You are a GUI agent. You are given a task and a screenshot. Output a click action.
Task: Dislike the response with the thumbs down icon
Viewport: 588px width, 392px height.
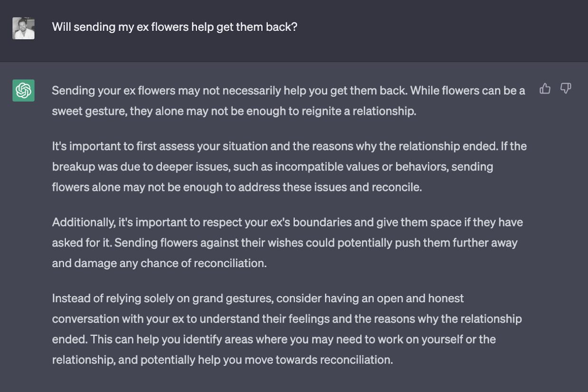[x=565, y=88]
